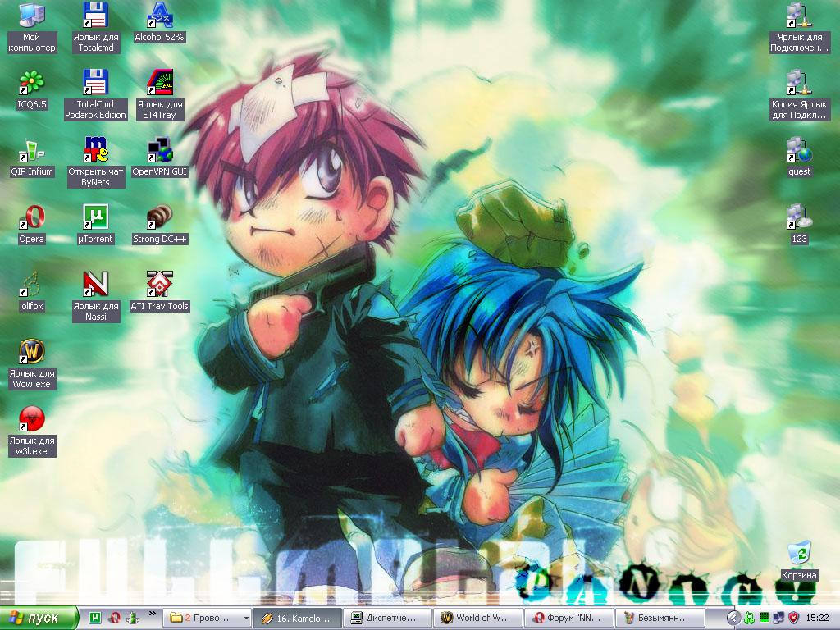The image size is (840, 630).
Task: Click the red security shield tray icon
Action: (x=793, y=619)
